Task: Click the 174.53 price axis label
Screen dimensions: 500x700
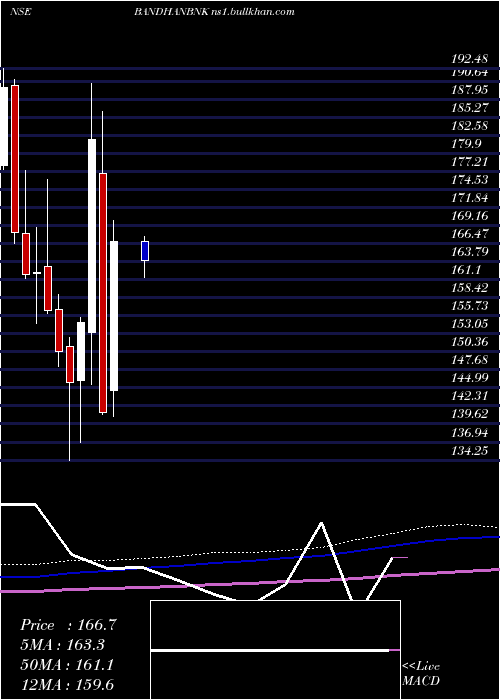Action: click(x=469, y=179)
